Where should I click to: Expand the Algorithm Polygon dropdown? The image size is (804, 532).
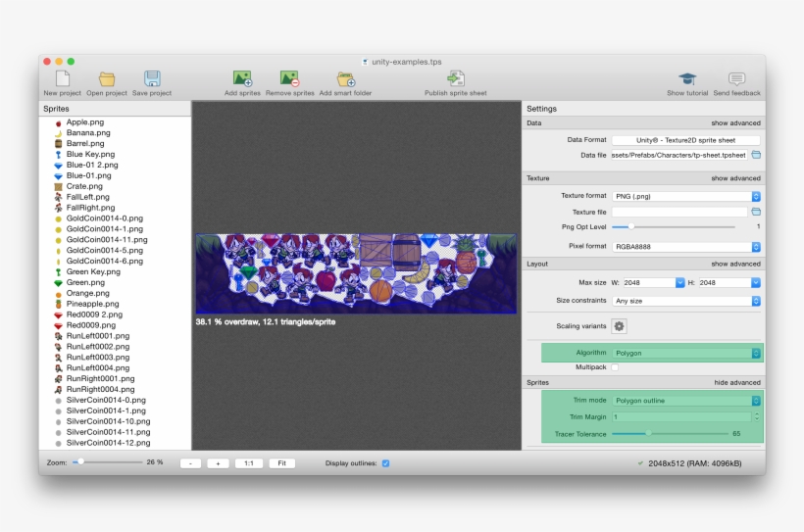(x=685, y=353)
